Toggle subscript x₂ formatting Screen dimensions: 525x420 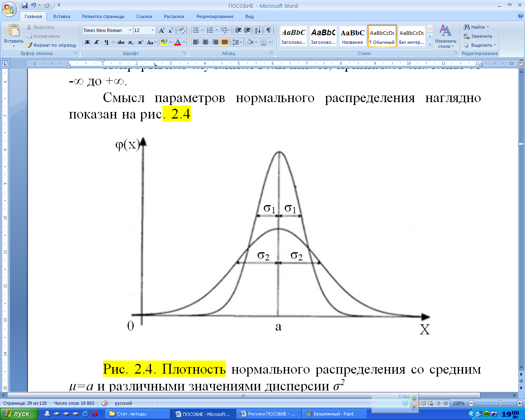[x=130, y=42]
